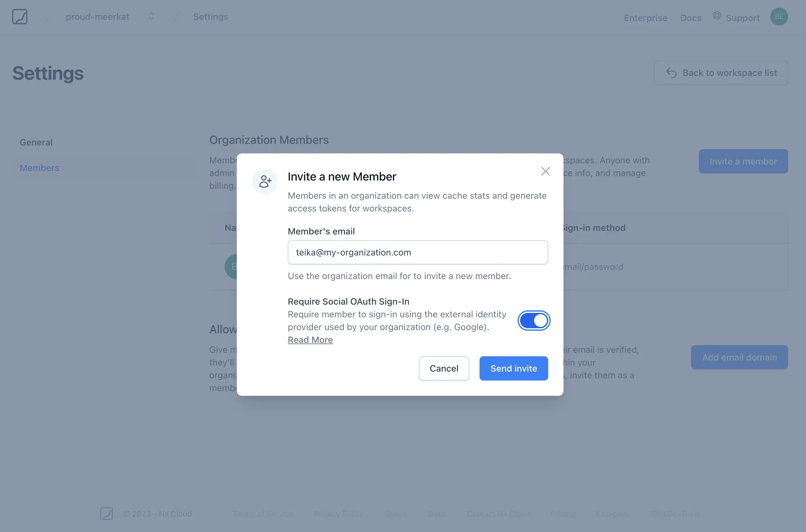Click the back arrow on Back to workspace list
806x532 pixels.
click(672, 73)
